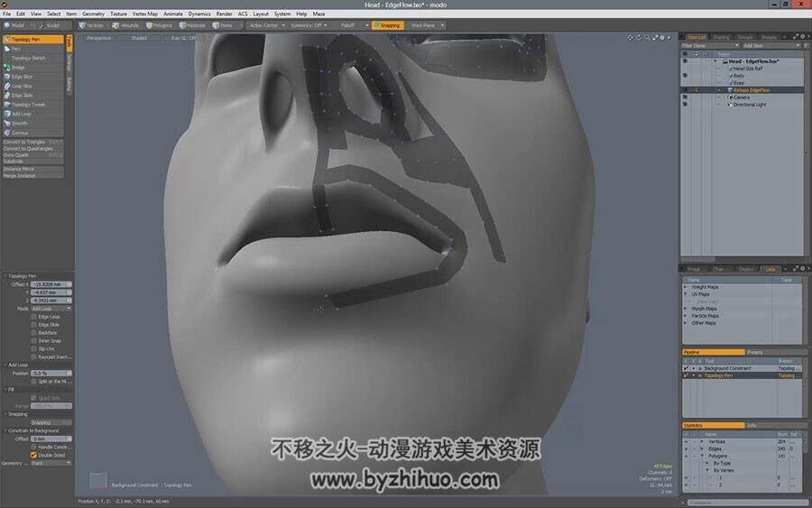Uncheck the Double Sided checkbox
This screenshot has height=508, width=812.
(33, 455)
